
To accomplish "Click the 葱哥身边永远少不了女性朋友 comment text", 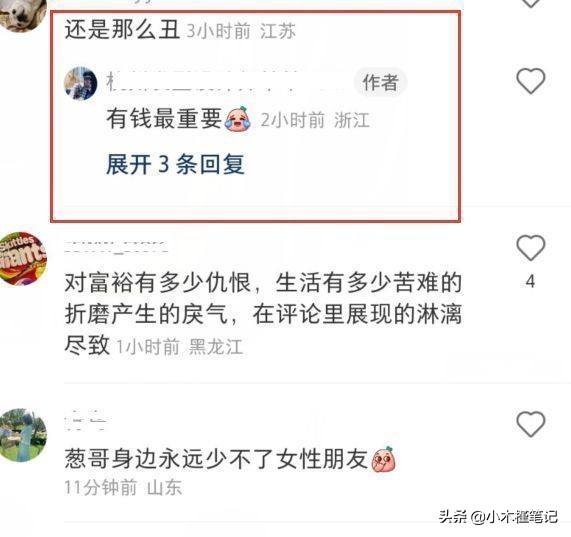I will tap(216, 459).
